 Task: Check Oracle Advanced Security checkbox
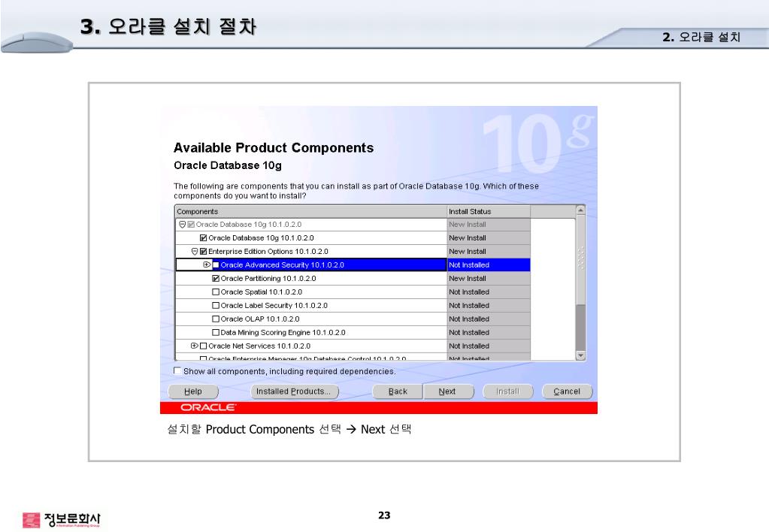point(216,264)
